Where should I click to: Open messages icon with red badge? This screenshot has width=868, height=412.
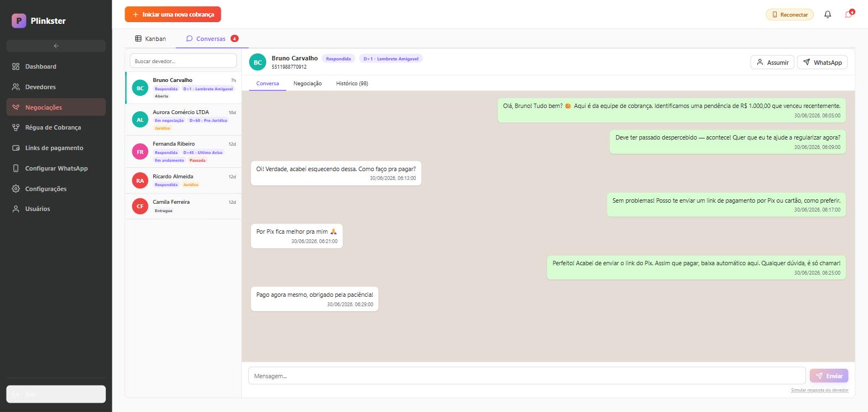tap(849, 14)
